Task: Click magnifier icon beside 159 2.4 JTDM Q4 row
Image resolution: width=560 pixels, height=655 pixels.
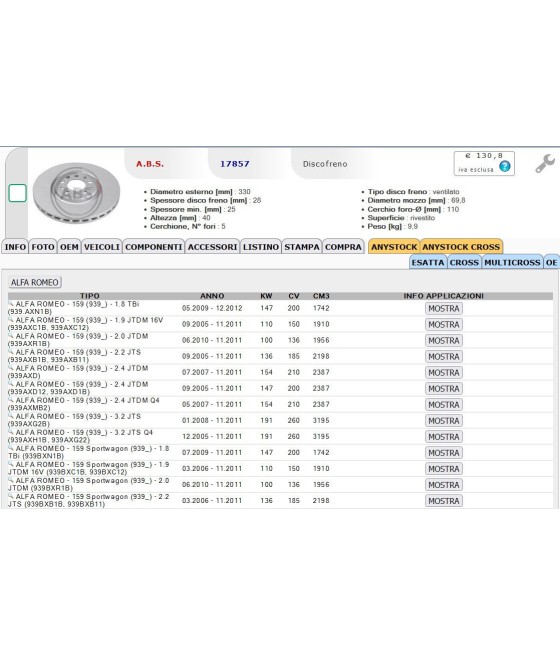Action: click(x=11, y=400)
